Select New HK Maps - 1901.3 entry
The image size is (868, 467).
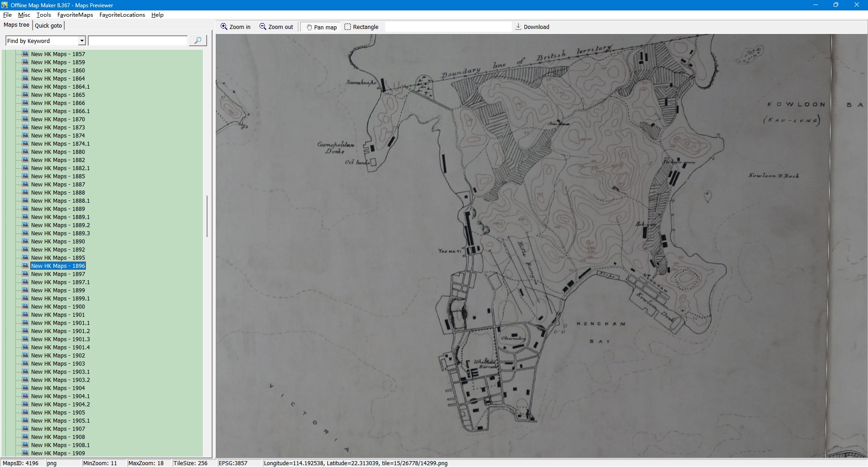[x=60, y=339]
